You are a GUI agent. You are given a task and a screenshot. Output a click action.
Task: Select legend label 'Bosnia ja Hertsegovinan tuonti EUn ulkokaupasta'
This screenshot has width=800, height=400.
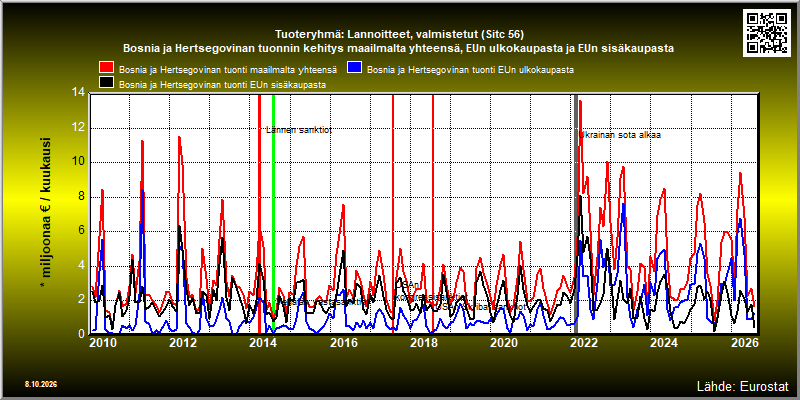(x=470, y=69)
